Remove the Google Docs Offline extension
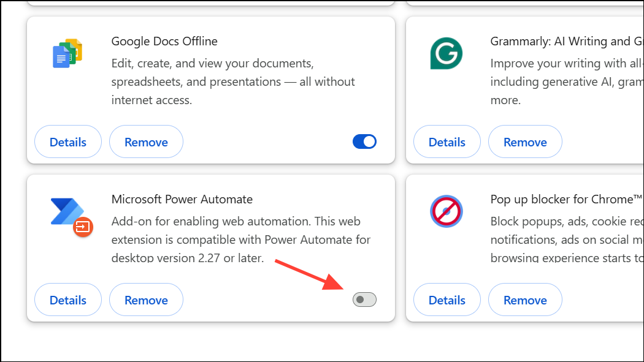The image size is (644, 362). tap(146, 141)
